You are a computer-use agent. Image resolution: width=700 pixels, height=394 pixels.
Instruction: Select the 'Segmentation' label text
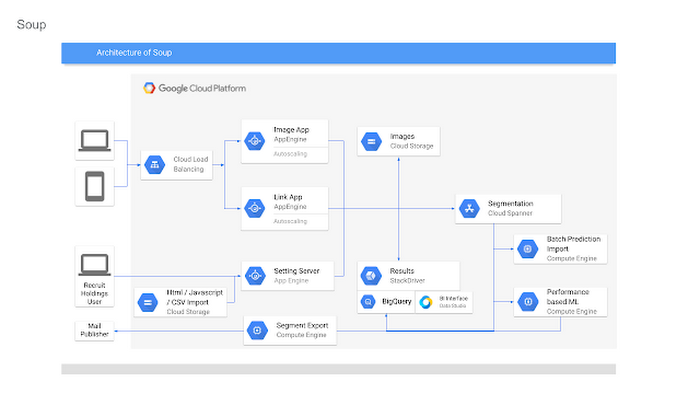(510, 203)
